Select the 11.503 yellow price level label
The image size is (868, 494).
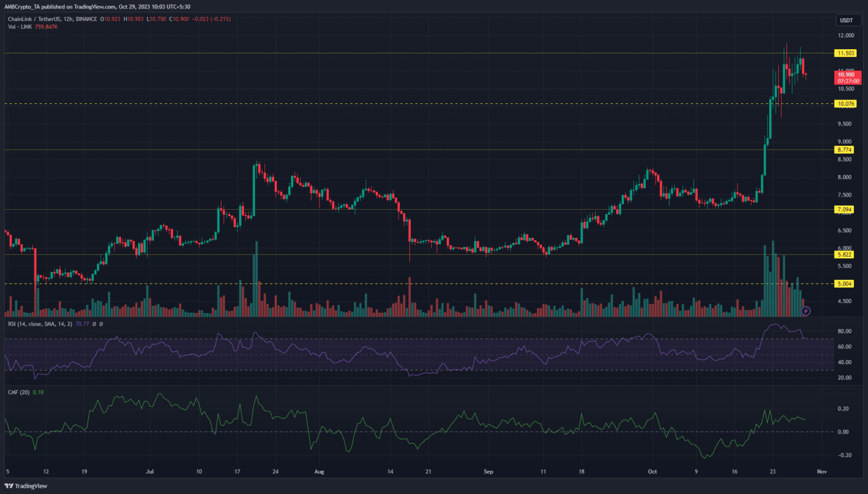point(845,53)
